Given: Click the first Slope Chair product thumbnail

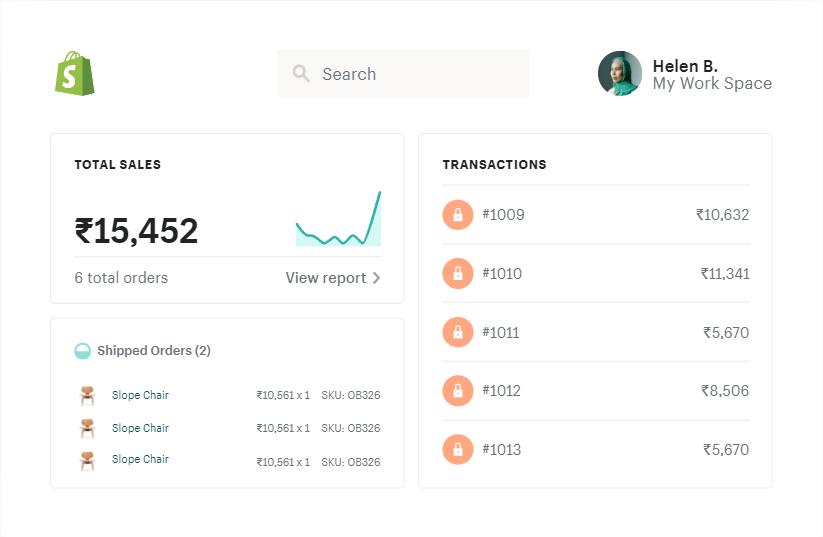Looking at the screenshot, I should point(87,395).
